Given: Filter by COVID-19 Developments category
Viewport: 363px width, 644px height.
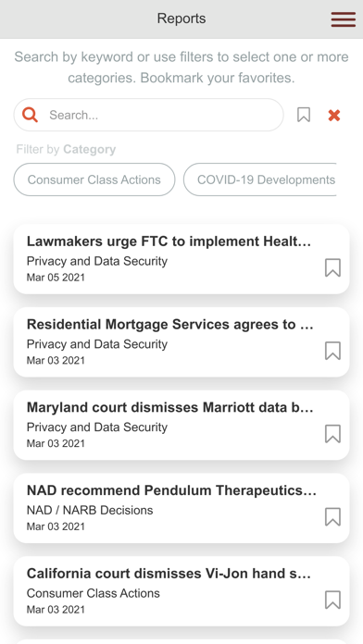Looking at the screenshot, I should (260, 180).
